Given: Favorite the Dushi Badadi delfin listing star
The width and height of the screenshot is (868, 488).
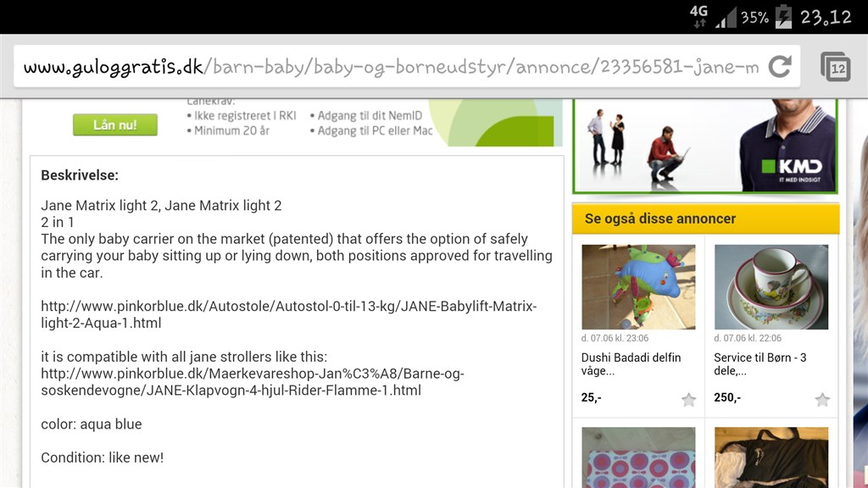Looking at the screenshot, I should click(688, 400).
